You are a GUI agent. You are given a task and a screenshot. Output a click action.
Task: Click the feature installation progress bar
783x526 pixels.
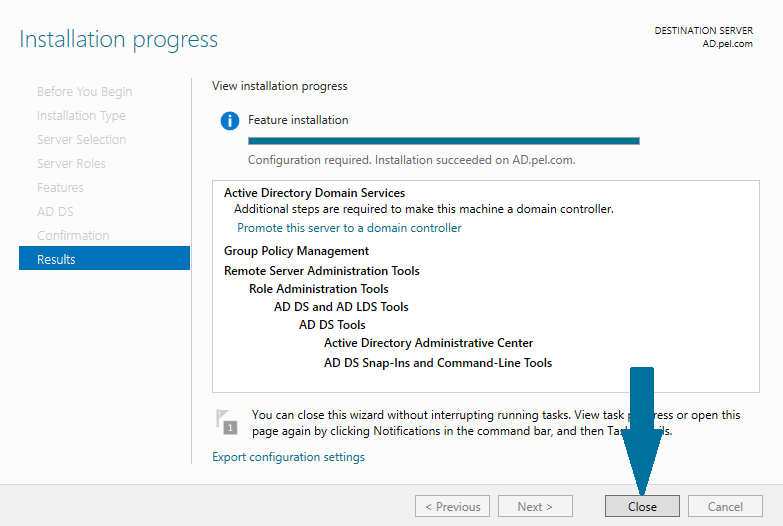pos(443,141)
